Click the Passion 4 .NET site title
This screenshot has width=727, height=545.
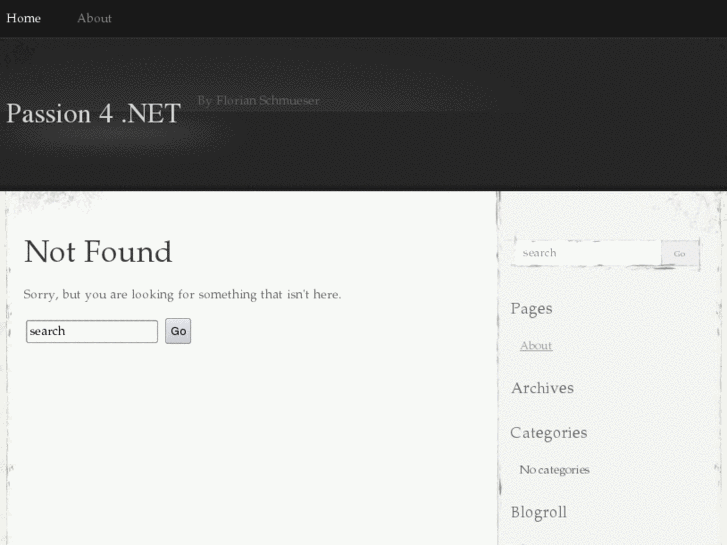click(x=94, y=114)
